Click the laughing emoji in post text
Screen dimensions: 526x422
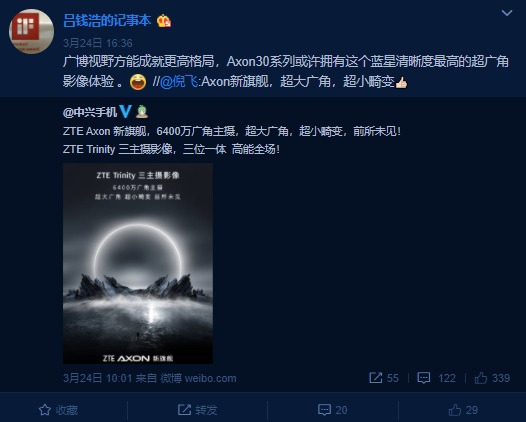coord(138,82)
